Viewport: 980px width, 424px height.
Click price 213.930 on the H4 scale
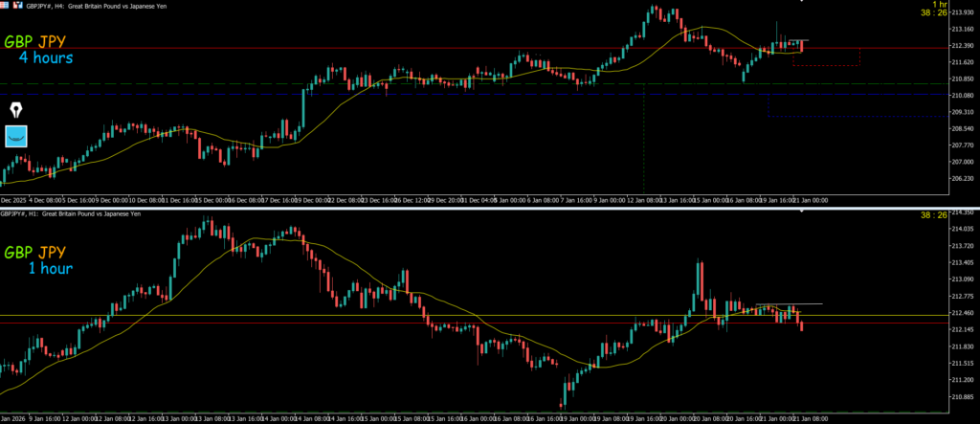[x=963, y=12]
